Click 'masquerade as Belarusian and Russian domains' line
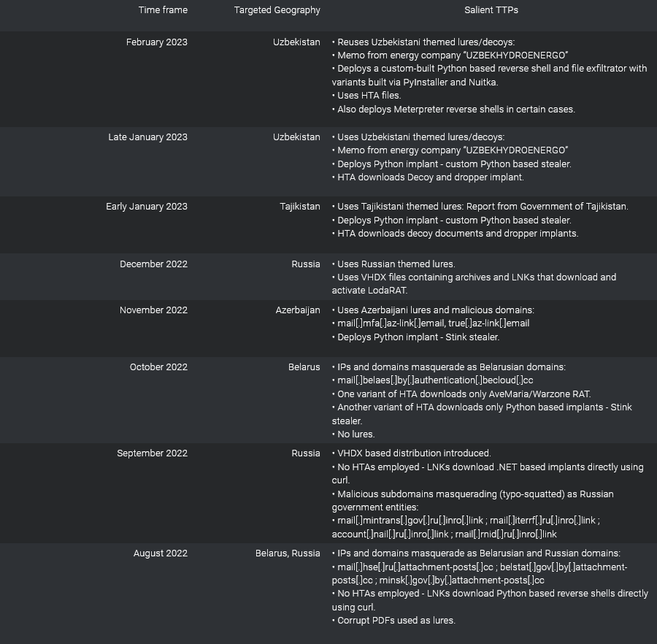657x644 pixels. pyautogui.click(x=476, y=553)
